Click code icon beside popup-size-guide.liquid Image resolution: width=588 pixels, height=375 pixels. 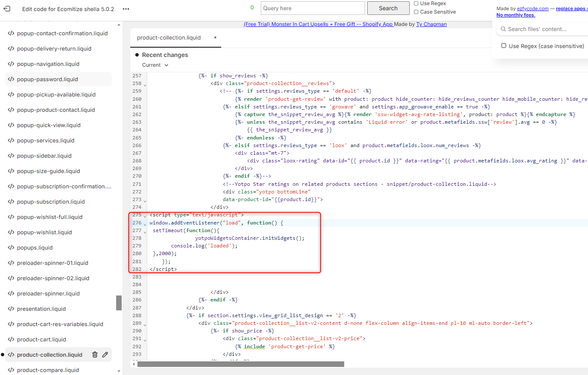click(x=11, y=171)
